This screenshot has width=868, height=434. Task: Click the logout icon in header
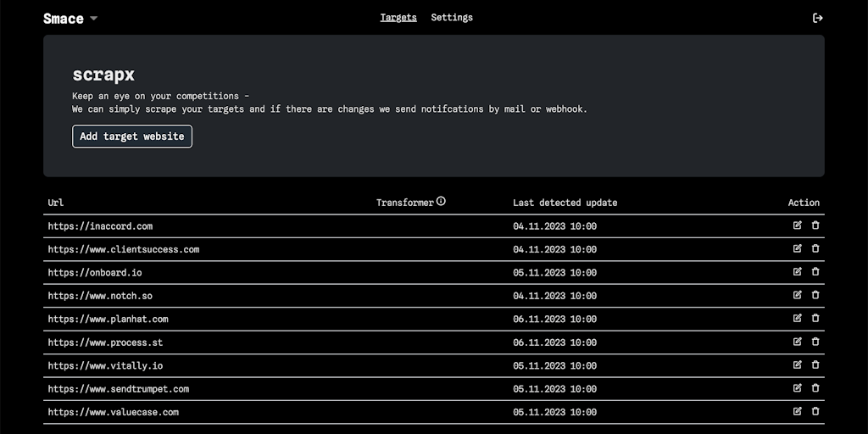pyautogui.click(x=817, y=18)
